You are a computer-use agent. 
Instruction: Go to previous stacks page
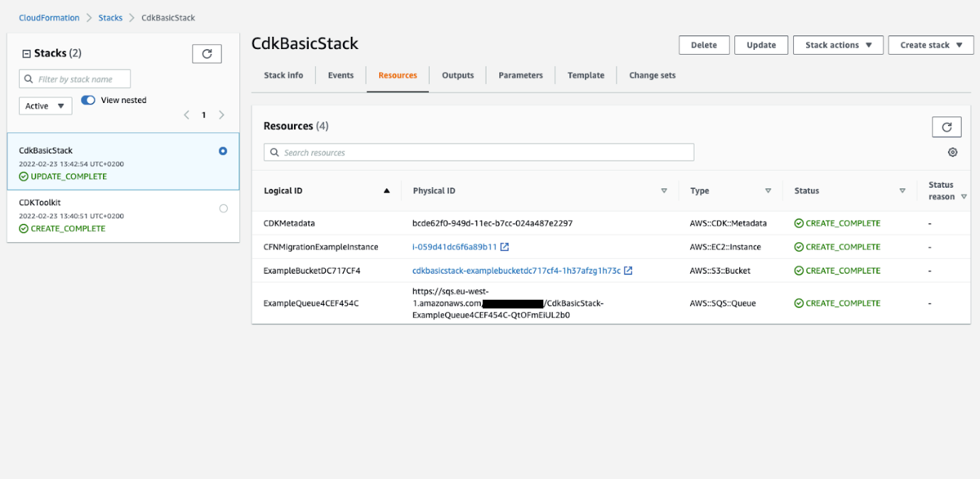[187, 114]
